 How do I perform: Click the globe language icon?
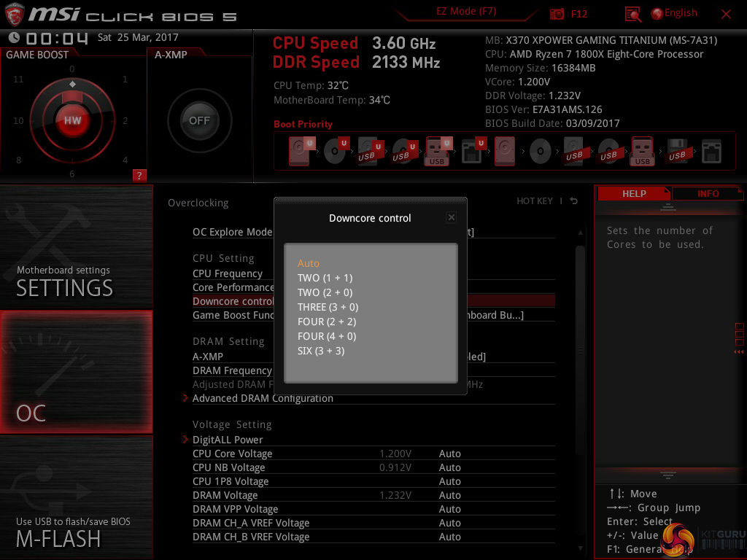(x=657, y=14)
